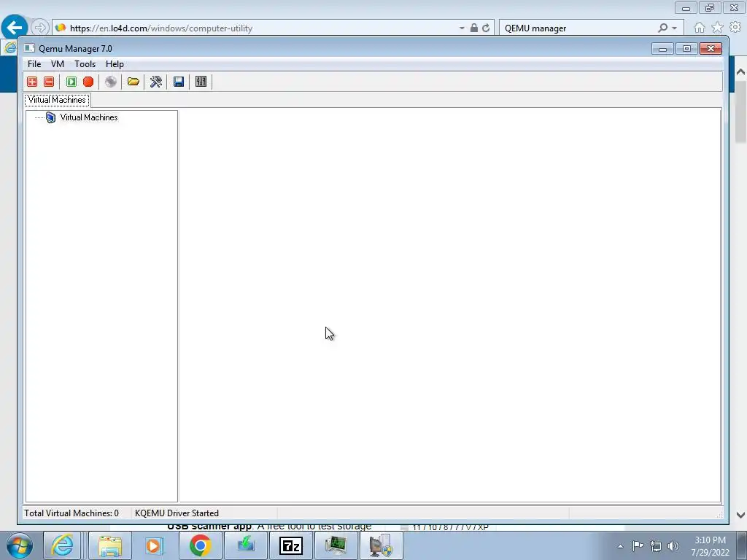Show hidden system tray icons
Screen dimensions: 747x560
coord(620,546)
